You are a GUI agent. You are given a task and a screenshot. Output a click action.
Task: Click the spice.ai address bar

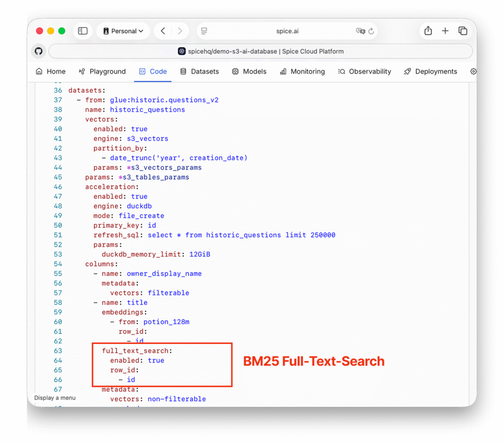[x=287, y=31]
